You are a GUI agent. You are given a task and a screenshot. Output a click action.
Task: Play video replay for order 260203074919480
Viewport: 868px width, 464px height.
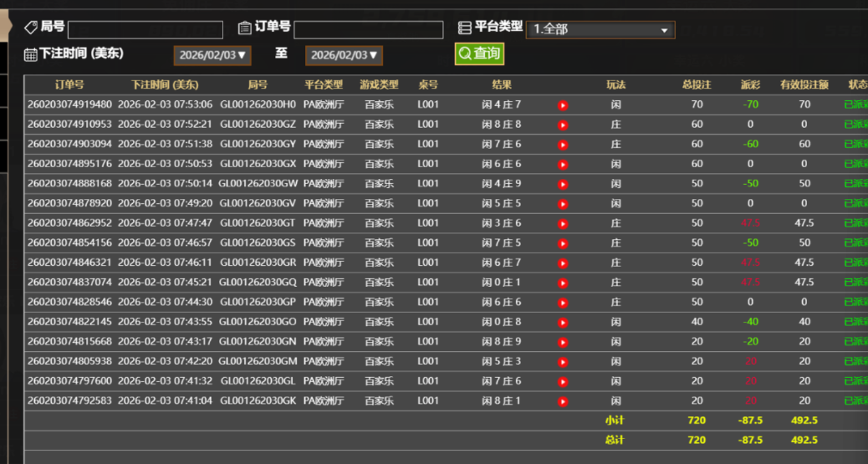coord(563,105)
